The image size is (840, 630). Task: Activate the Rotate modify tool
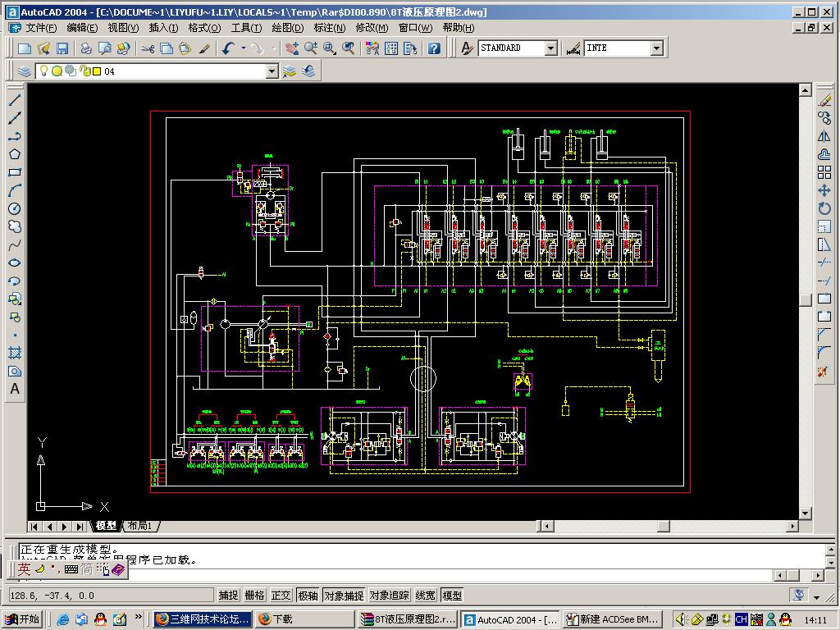824,208
